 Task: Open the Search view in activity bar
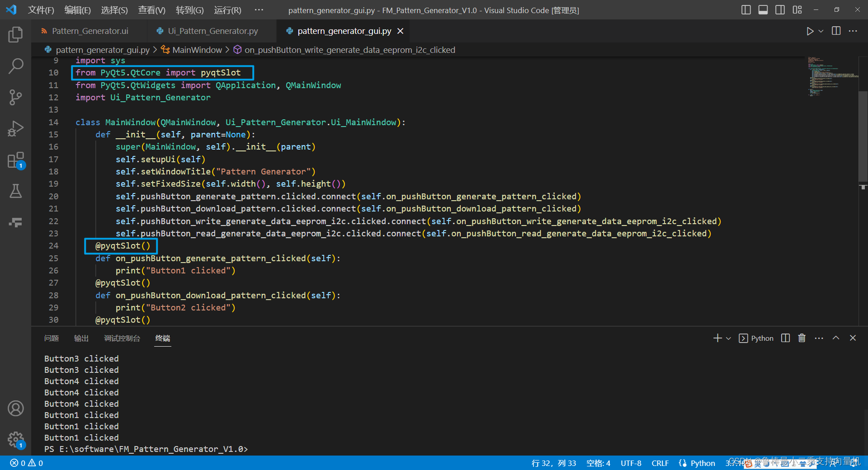(15, 66)
